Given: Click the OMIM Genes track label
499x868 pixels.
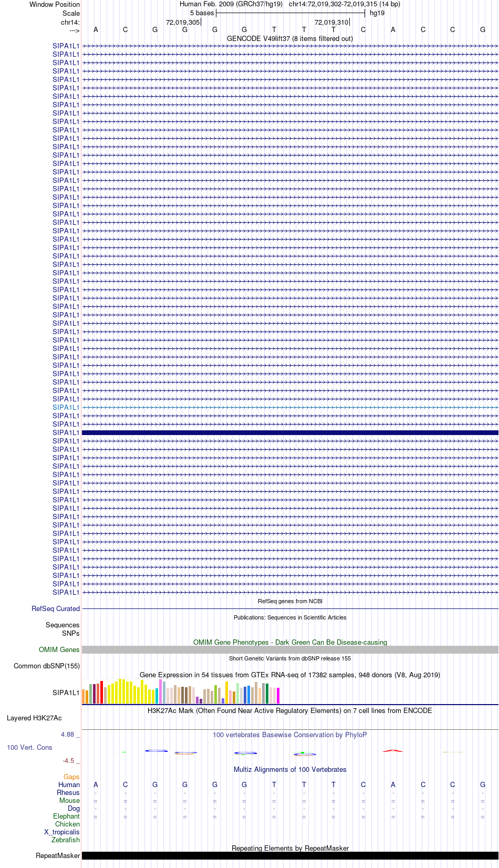Looking at the screenshot, I should pos(59,649).
